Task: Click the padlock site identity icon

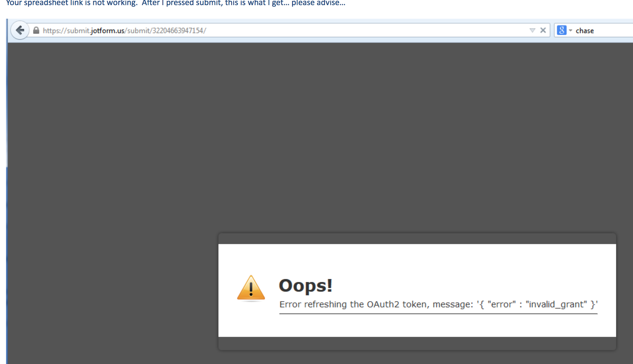Action: pos(36,30)
